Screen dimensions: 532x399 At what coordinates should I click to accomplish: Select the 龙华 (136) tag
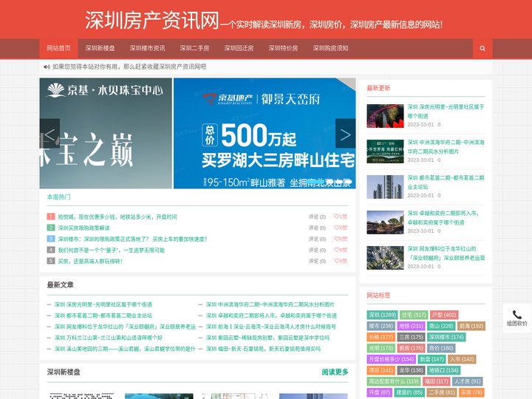pyautogui.click(x=411, y=370)
